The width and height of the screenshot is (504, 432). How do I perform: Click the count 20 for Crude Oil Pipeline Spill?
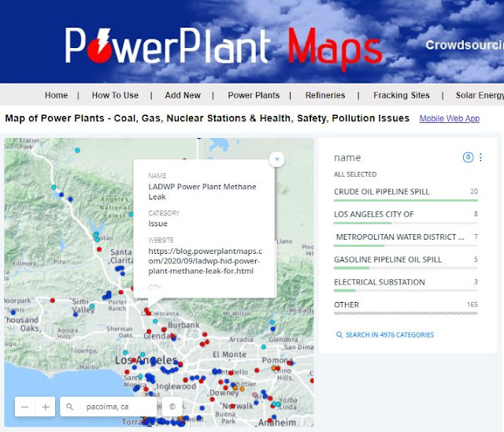coord(474,192)
